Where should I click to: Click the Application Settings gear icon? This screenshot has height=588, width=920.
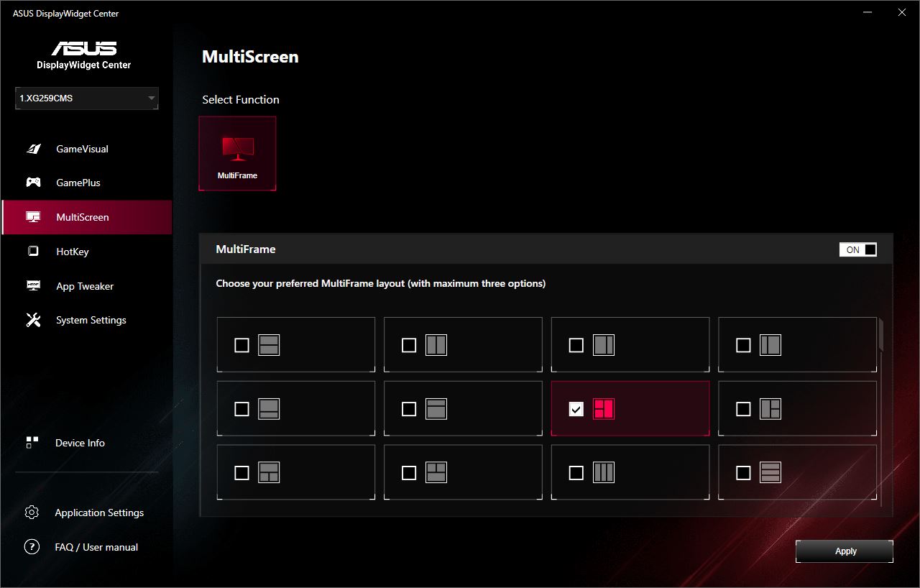(x=32, y=513)
